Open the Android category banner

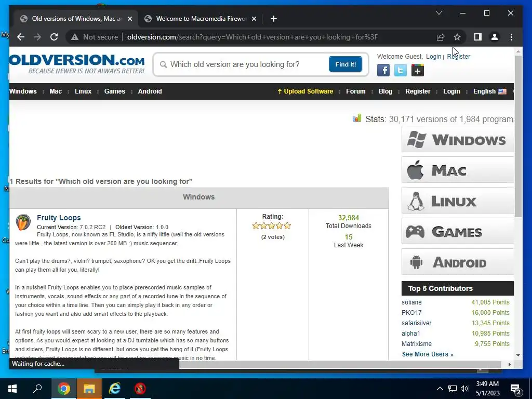[458, 262]
